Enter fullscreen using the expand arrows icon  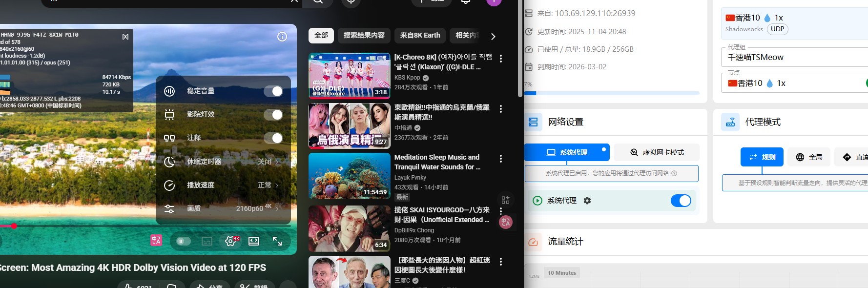[277, 241]
